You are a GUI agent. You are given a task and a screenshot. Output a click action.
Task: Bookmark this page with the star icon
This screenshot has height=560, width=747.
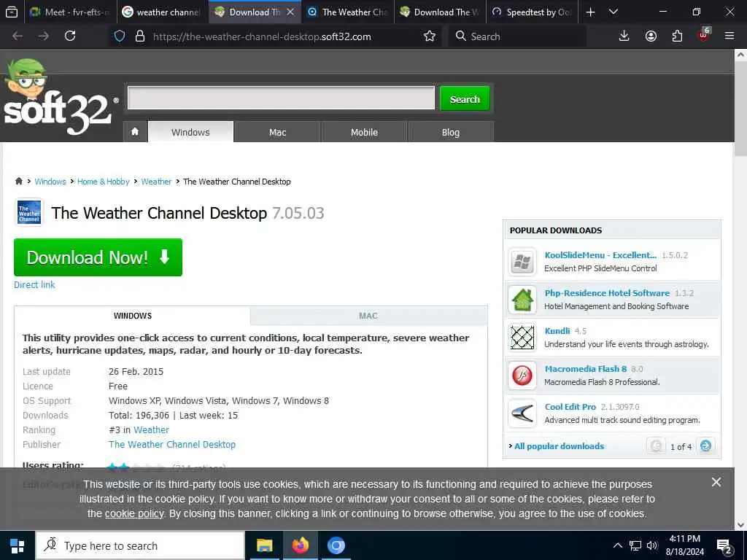click(429, 36)
